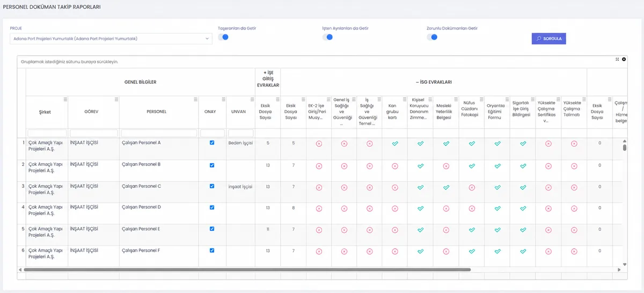Click EK-2 cross for Personel F
Viewport: 644px width, 293px height.
click(319, 251)
